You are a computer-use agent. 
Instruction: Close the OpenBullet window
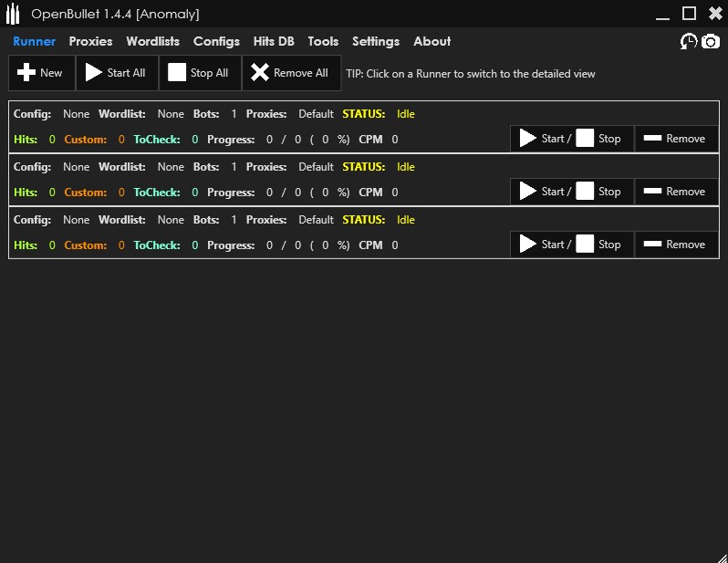715,14
